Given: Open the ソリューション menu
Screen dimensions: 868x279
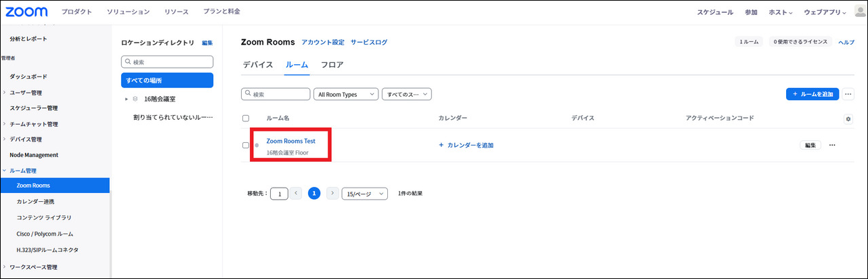Looking at the screenshot, I should 128,12.
